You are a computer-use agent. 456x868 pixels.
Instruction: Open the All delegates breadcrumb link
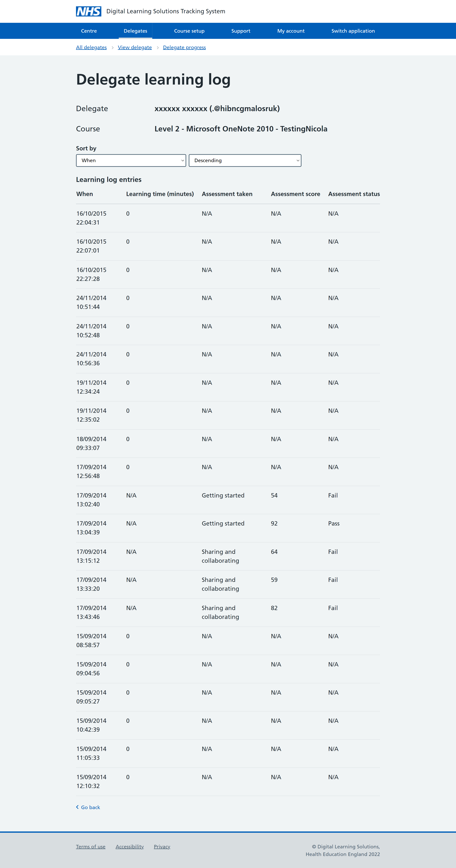coord(91,47)
